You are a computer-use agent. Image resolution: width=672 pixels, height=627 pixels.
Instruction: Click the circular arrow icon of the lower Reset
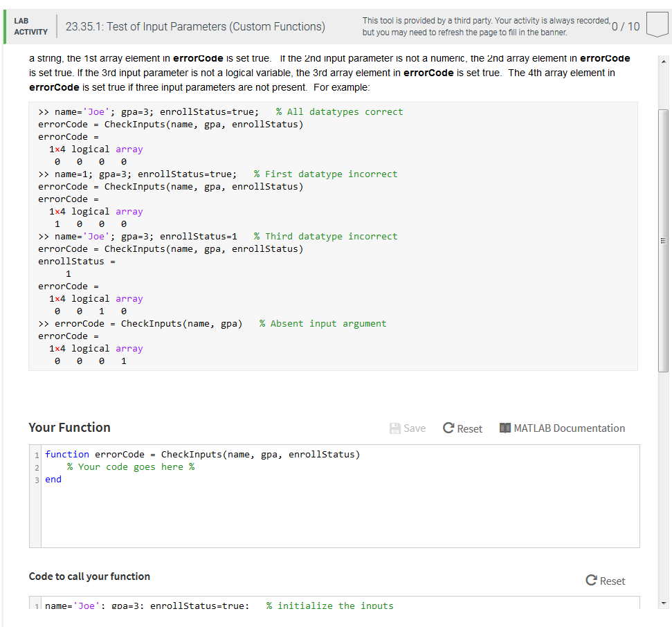click(x=591, y=581)
